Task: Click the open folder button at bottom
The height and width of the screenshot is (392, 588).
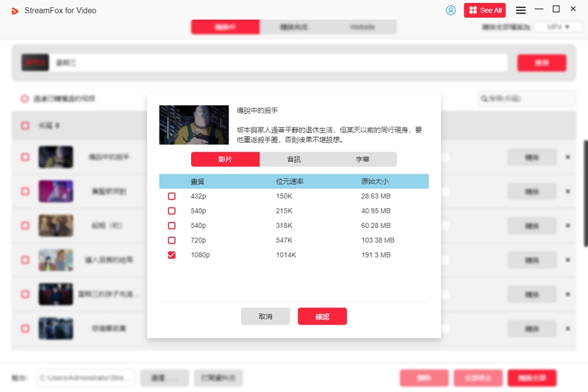Action: coord(218,378)
